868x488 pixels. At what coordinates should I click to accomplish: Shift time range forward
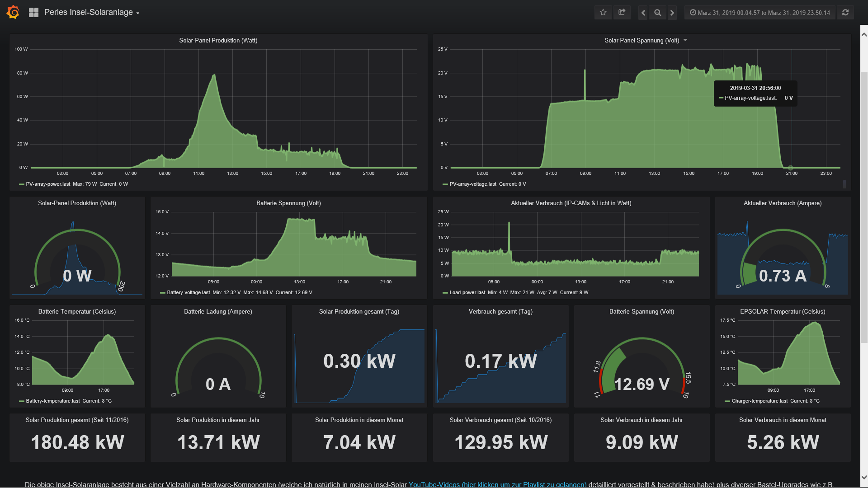coord(672,13)
